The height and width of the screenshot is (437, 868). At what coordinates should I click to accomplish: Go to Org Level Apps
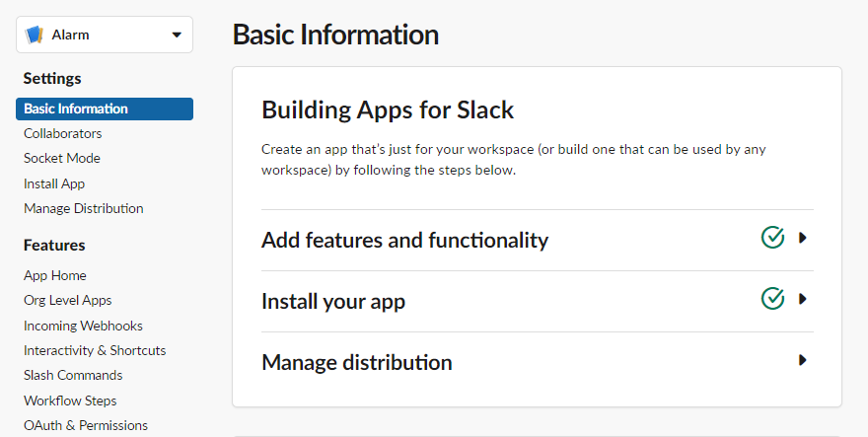(67, 300)
